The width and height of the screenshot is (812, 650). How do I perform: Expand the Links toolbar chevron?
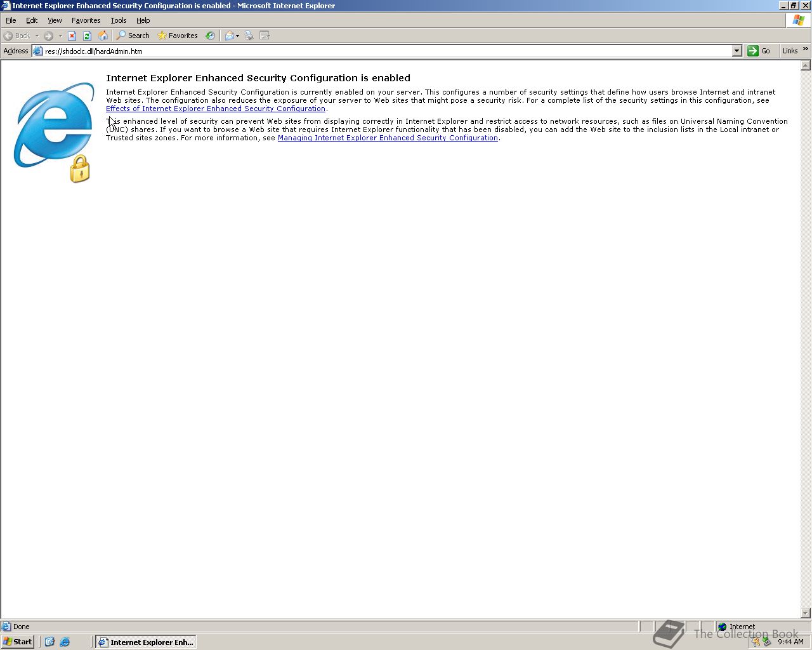tap(806, 49)
